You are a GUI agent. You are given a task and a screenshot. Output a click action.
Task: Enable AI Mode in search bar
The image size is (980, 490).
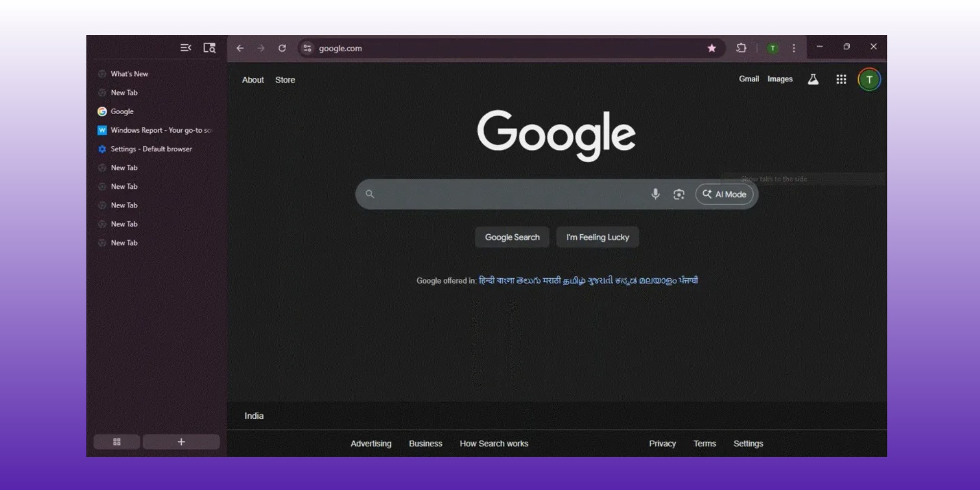[724, 195]
